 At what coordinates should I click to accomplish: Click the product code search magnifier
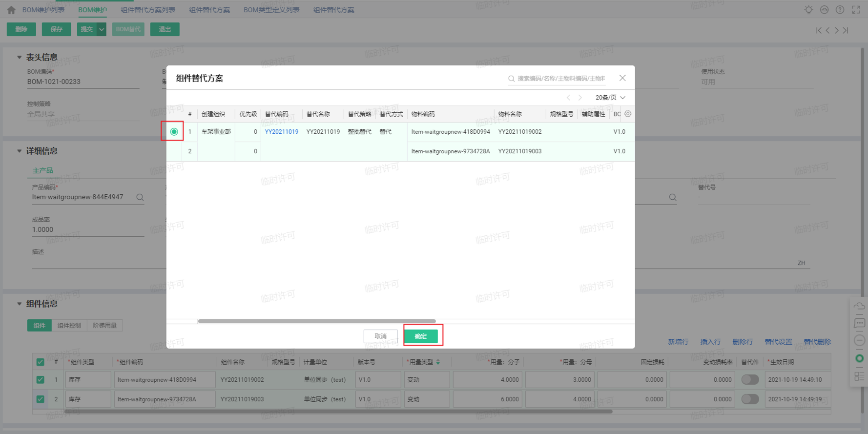[x=140, y=197]
